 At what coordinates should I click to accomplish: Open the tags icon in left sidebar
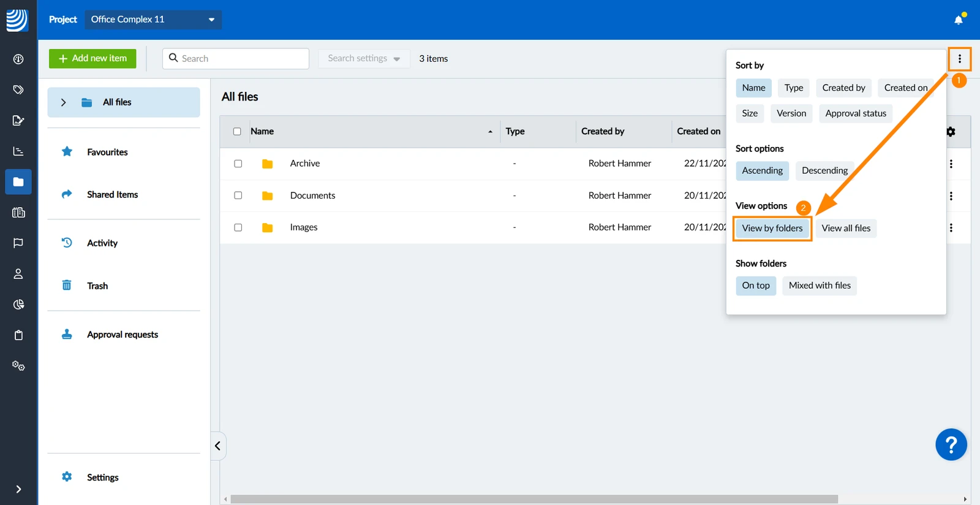click(18, 89)
